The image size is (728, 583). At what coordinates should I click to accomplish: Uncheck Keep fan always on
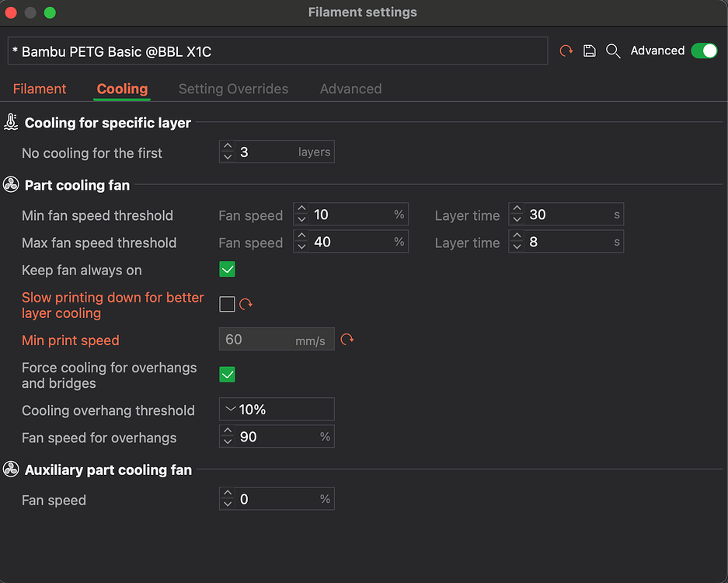point(227,270)
